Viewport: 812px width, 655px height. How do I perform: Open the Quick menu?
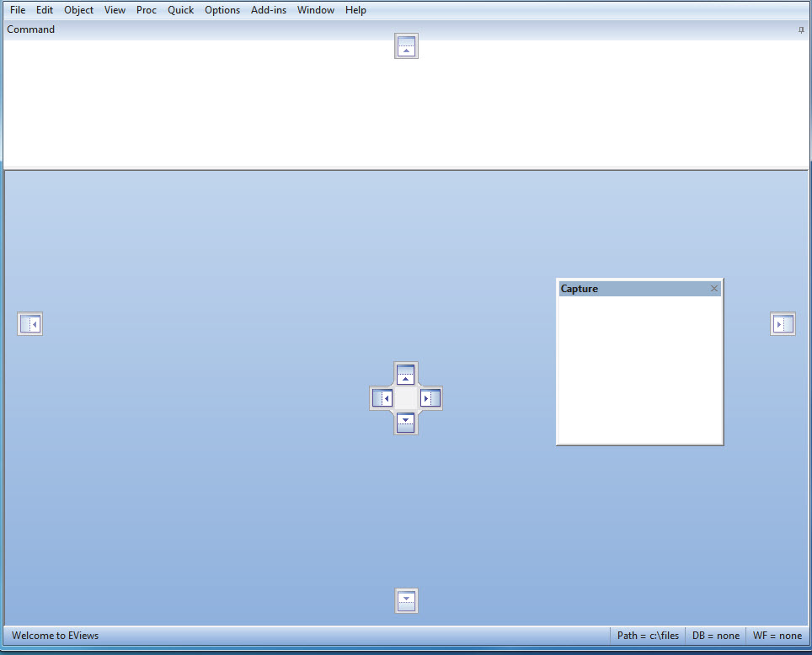(x=180, y=9)
